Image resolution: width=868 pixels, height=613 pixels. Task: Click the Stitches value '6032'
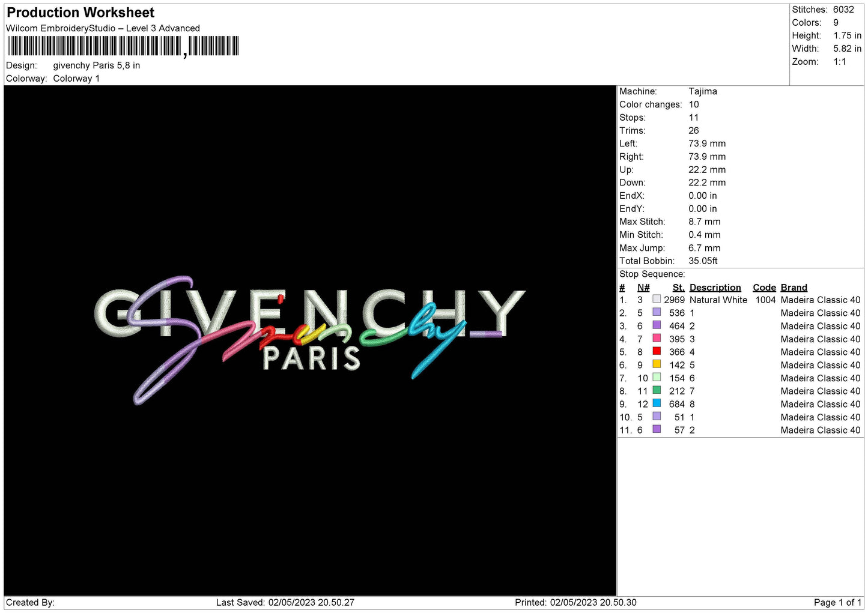point(843,10)
